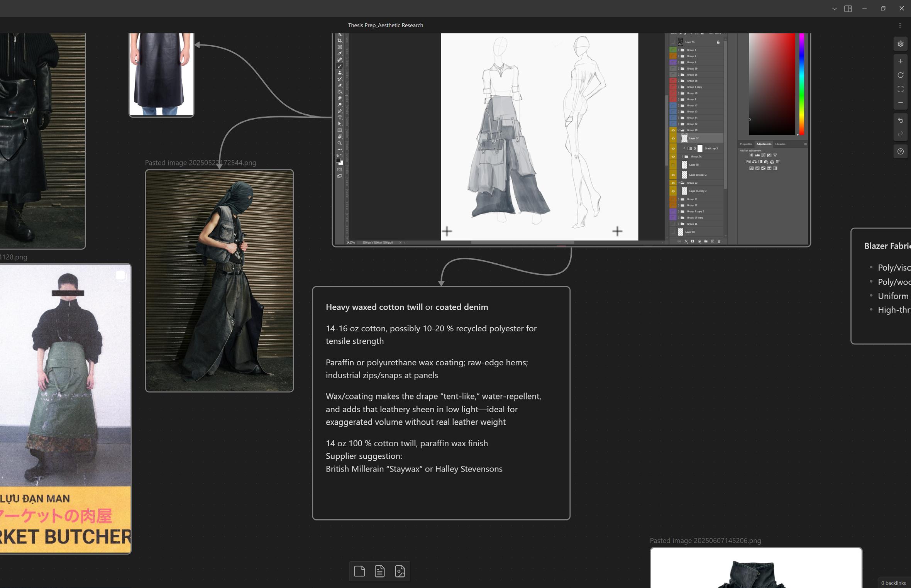Screen dimensions: 911x588
Task: Select the masked figure street photo
Action: [x=219, y=281]
